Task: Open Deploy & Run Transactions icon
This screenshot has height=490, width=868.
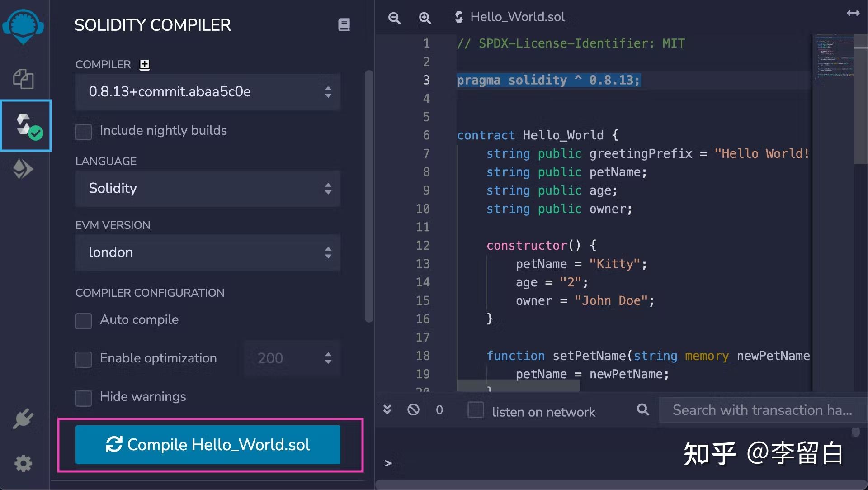Action: tap(23, 169)
